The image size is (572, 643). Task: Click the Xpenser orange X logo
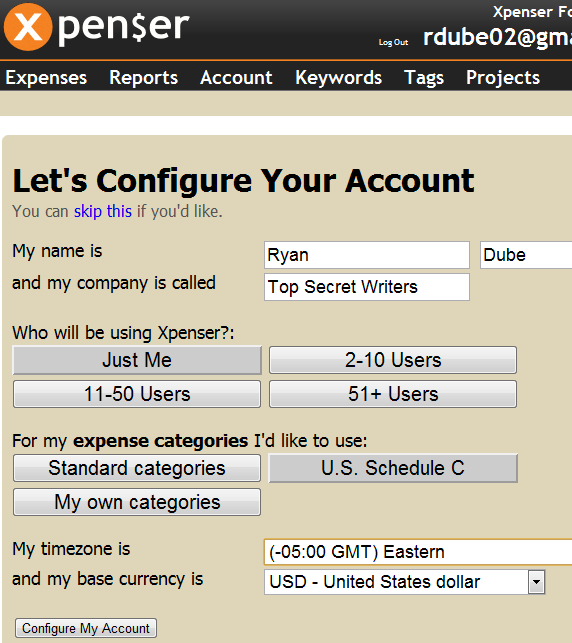28,27
